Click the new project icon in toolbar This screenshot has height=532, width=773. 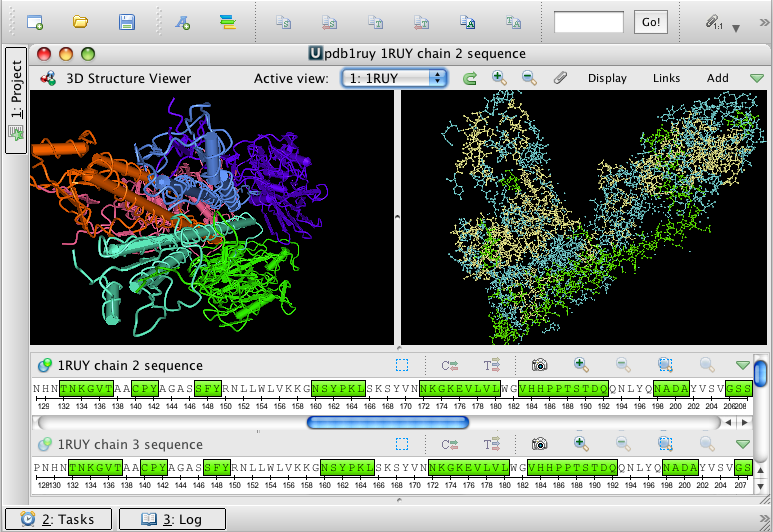tap(35, 21)
